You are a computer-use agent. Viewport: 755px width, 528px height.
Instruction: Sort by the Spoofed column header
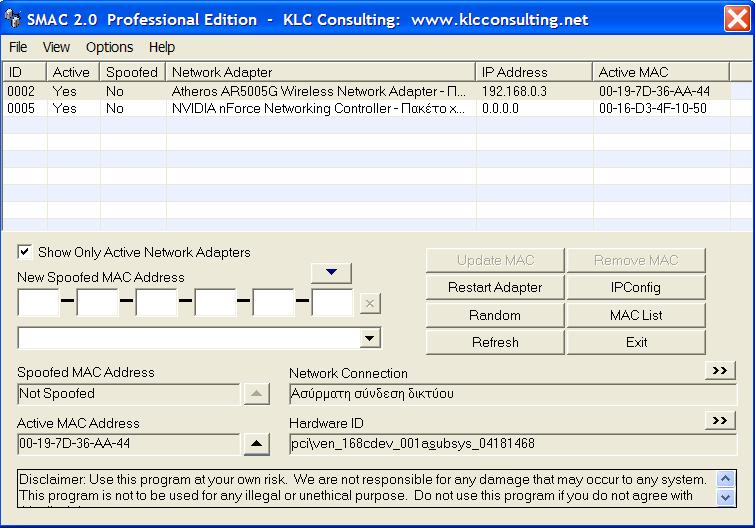[x=132, y=72]
